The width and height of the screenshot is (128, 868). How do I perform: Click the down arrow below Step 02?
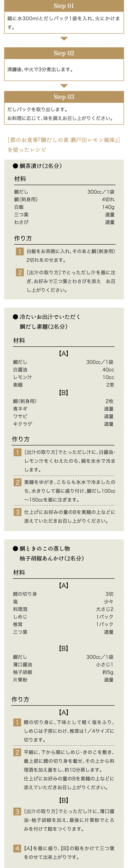[x=64, y=86]
